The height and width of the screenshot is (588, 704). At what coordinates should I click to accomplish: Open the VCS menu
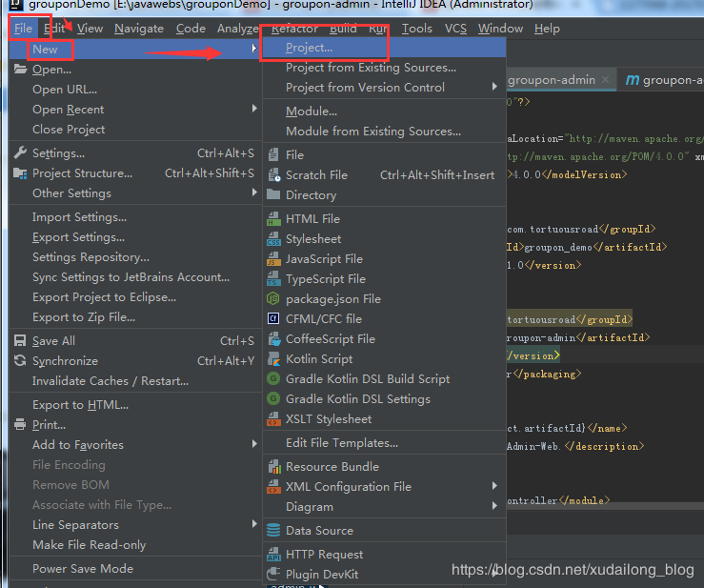[x=455, y=29]
